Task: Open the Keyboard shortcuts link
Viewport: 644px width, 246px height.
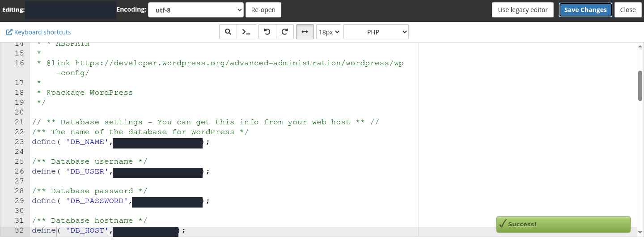Action: (38, 32)
